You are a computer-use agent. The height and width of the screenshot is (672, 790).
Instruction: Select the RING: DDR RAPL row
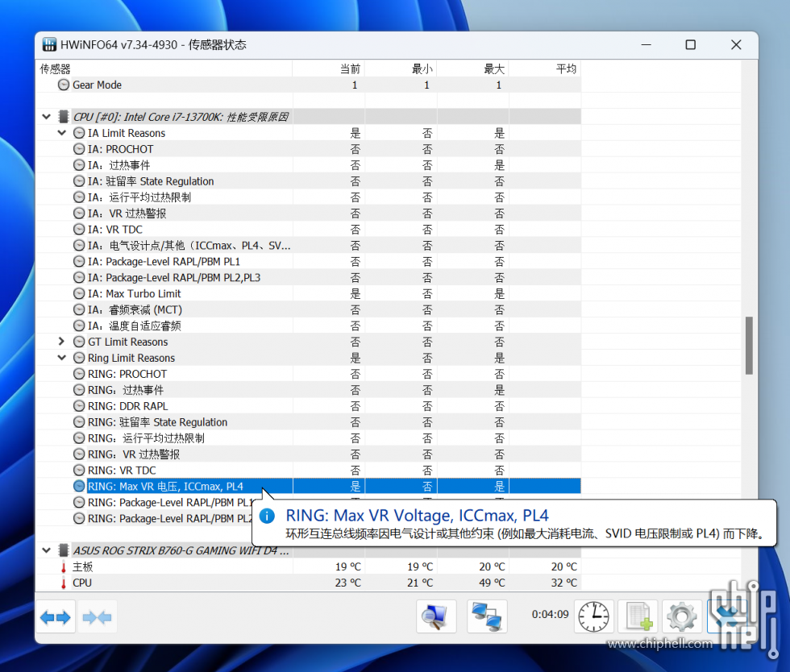point(127,406)
